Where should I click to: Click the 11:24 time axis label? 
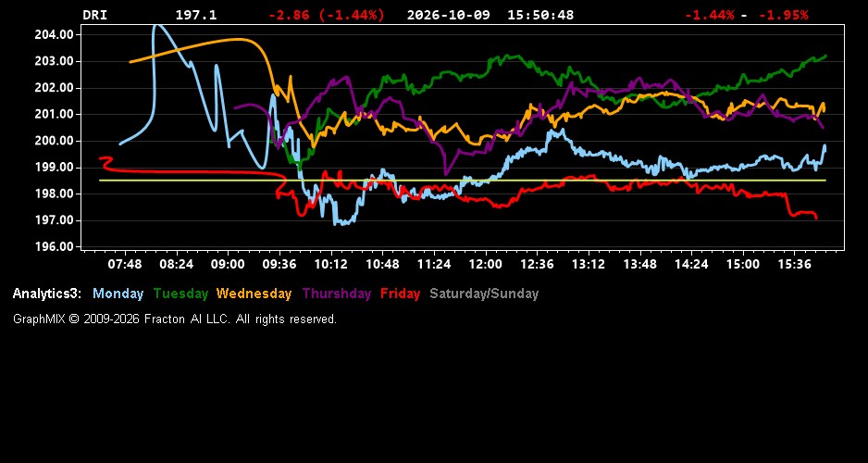[434, 264]
